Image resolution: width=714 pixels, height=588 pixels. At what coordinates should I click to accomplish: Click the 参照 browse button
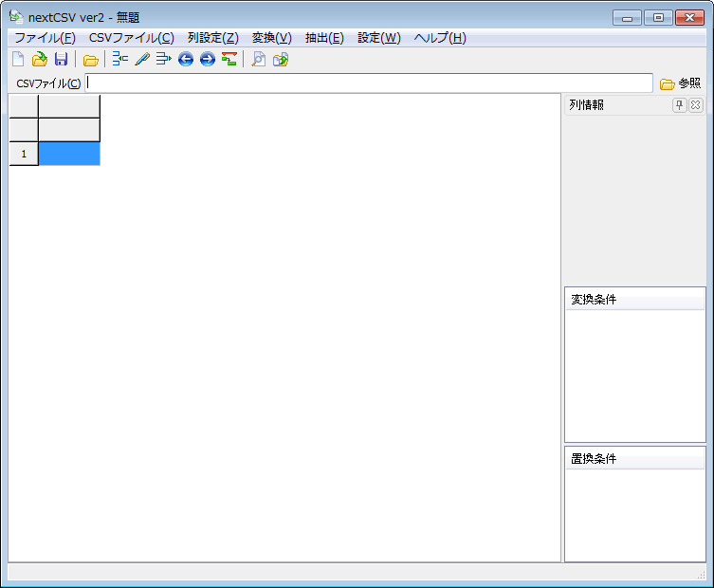point(680,83)
